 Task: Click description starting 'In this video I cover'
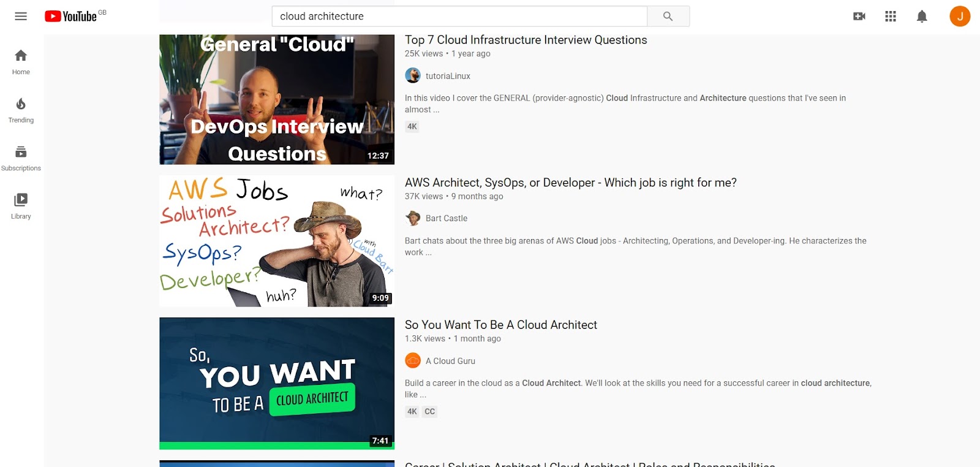625,104
